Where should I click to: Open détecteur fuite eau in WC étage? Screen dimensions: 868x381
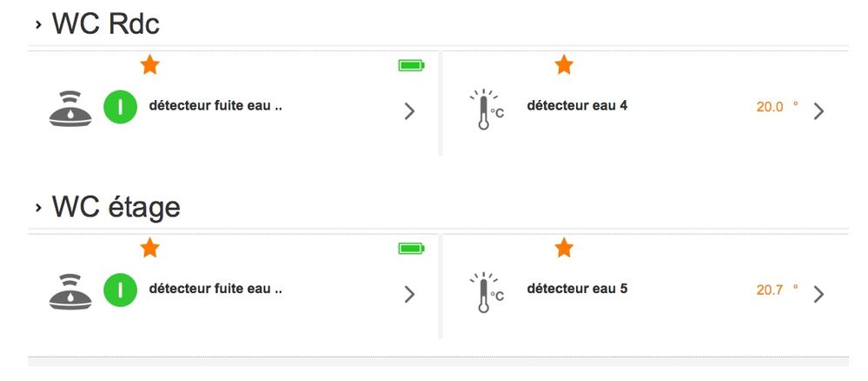click(215, 289)
